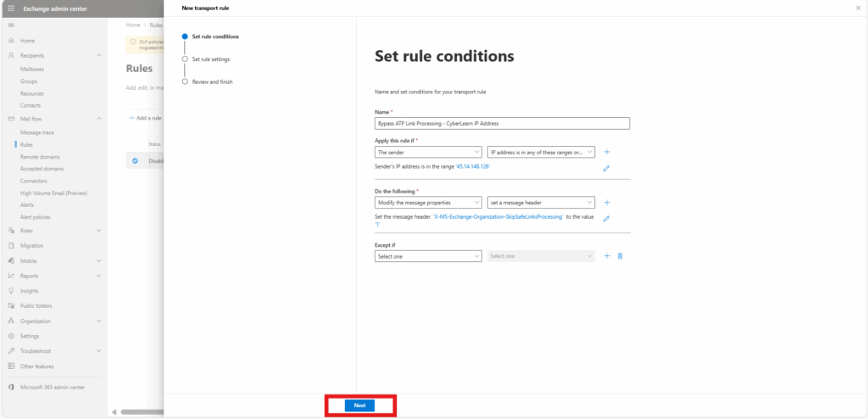This screenshot has height=419, width=868.
Task: Open Remote domains in the sidebar
Action: click(40, 157)
